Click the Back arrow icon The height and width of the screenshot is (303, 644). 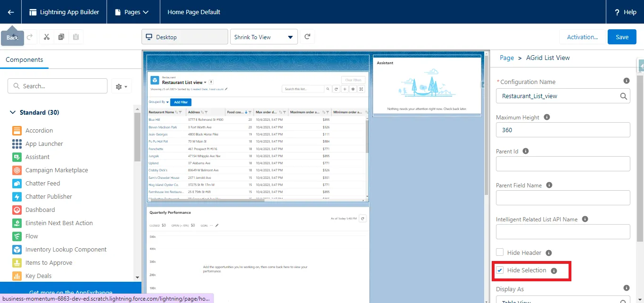(x=10, y=12)
